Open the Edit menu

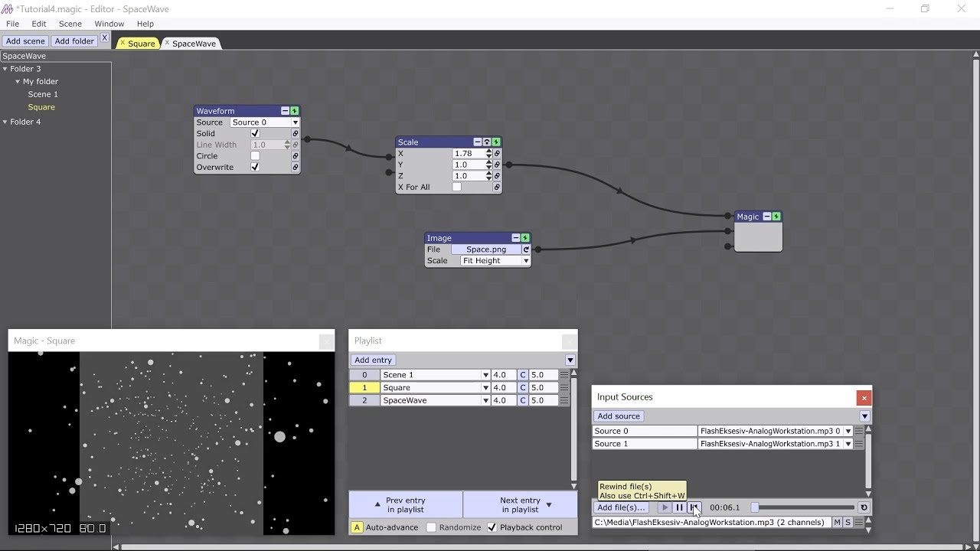39,24
